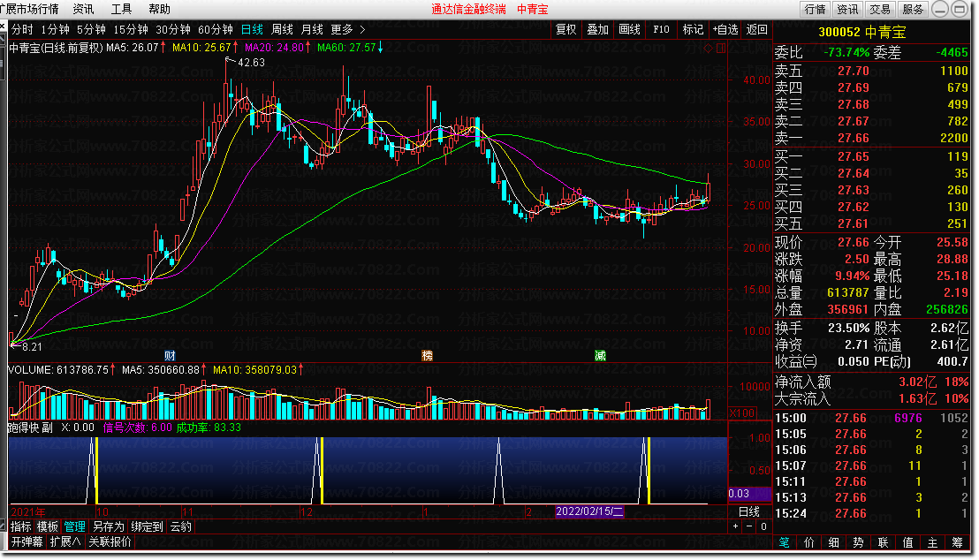Click the 减 holdings-reduction marker on the chart

coord(600,355)
